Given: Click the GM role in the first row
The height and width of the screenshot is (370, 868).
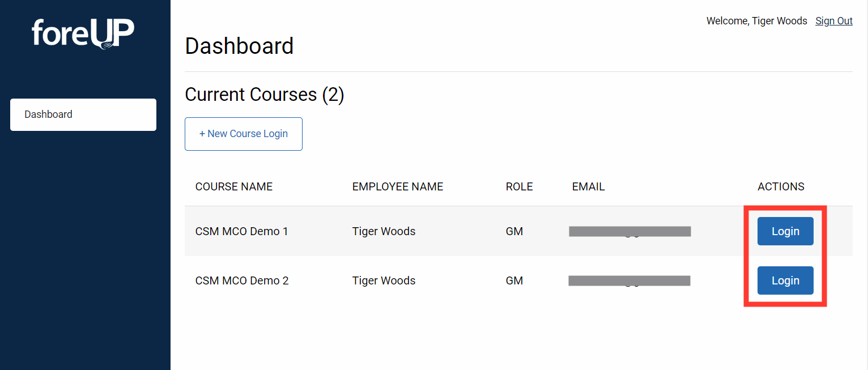Looking at the screenshot, I should [x=514, y=231].
